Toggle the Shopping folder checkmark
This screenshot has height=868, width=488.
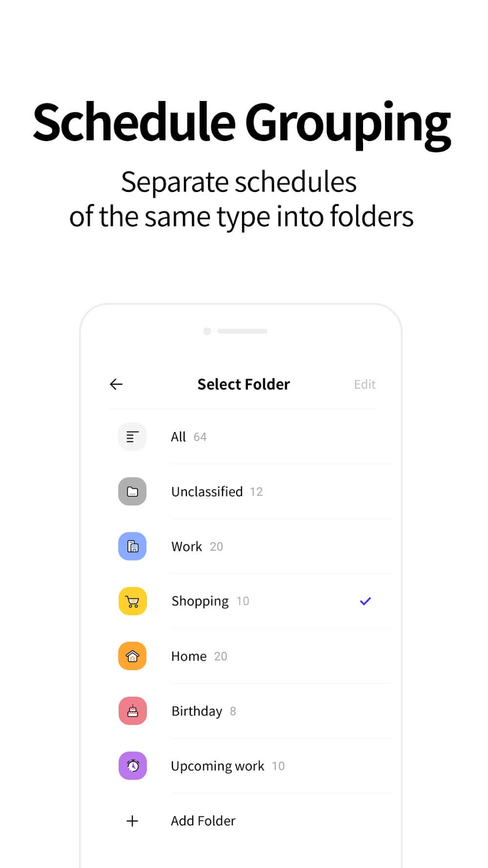tap(365, 601)
